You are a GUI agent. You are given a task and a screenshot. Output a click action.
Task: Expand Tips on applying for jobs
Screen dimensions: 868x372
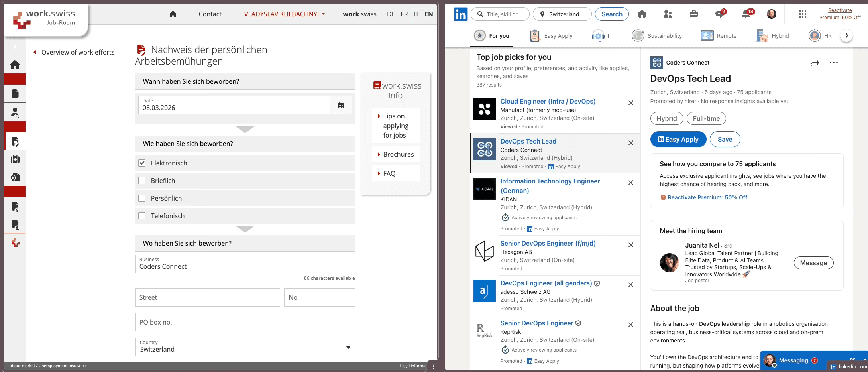click(395, 126)
